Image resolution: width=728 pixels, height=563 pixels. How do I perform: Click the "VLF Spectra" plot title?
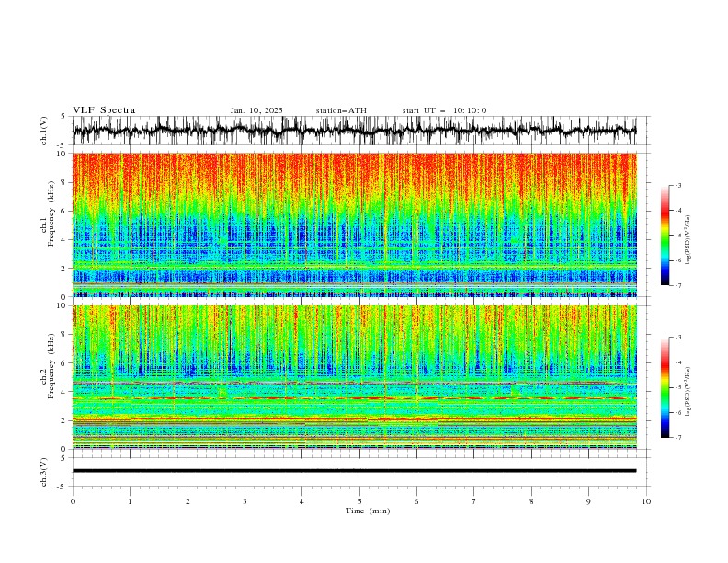pos(104,110)
